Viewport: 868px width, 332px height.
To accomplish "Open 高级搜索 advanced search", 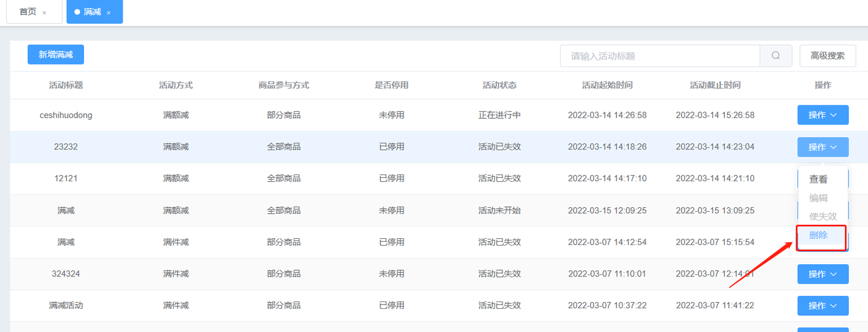I will [827, 56].
